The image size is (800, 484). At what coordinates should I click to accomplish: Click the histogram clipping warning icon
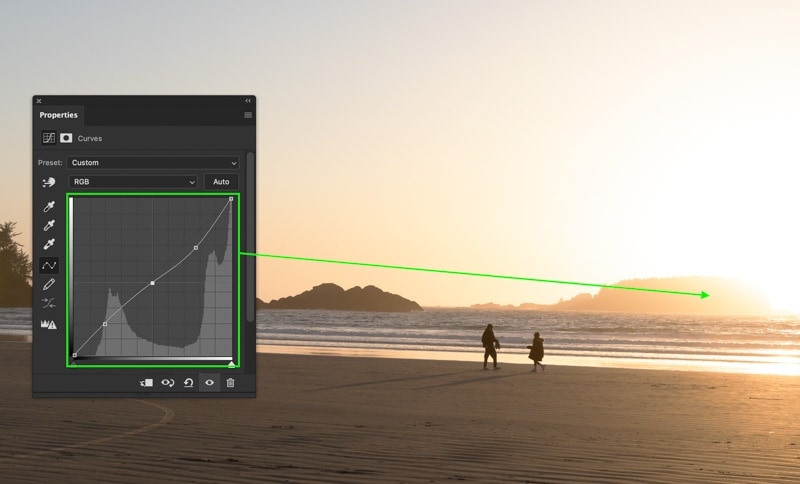tap(48, 324)
